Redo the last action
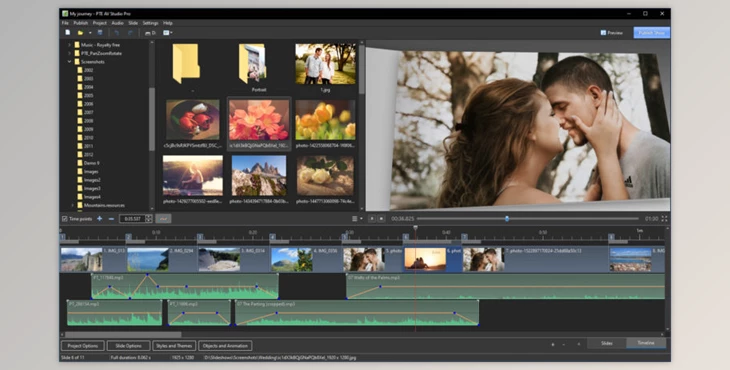Screen dimensions: 730x370 tap(130, 33)
